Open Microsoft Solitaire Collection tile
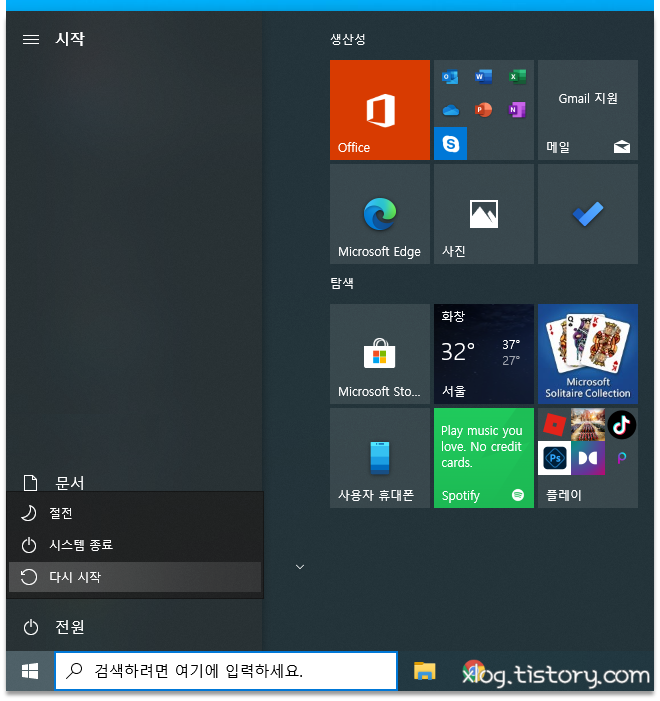The image size is (660, 701). click(x=588, y=354)
